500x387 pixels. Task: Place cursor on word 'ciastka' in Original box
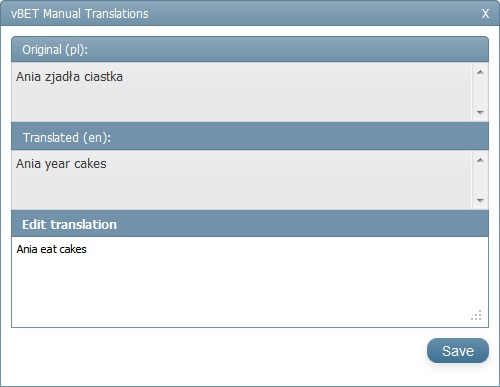click(x=103, y=77)
